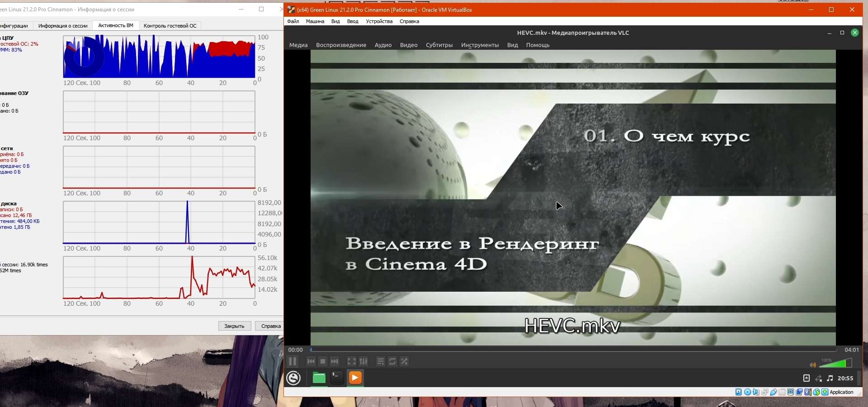The width and height of the screenshot is (868, 407).
Task: Click the 'Application' host key label
Action: pyautogui.click(x=841, y=392)
